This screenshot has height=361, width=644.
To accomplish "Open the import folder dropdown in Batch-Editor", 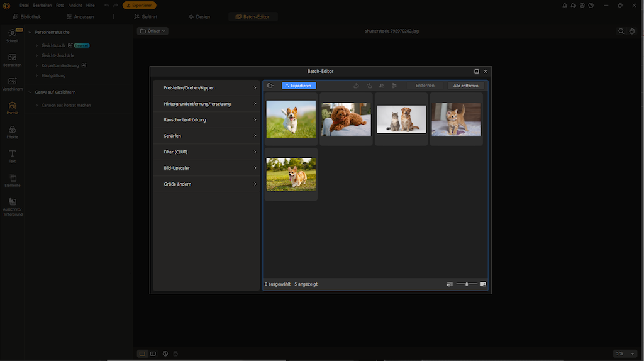I will click(x=270, y=86).
